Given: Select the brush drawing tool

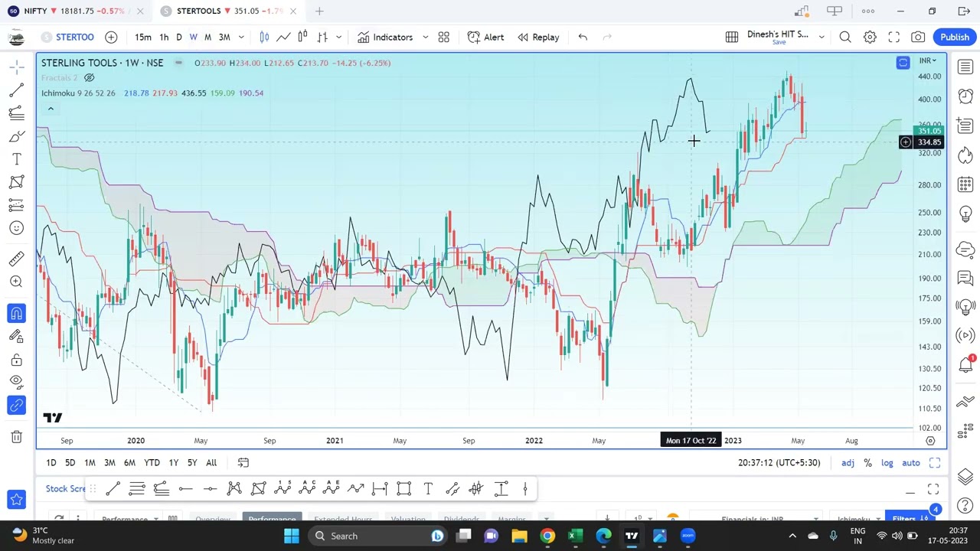Looking at the screenshot, I should click(x=17, y=136).
